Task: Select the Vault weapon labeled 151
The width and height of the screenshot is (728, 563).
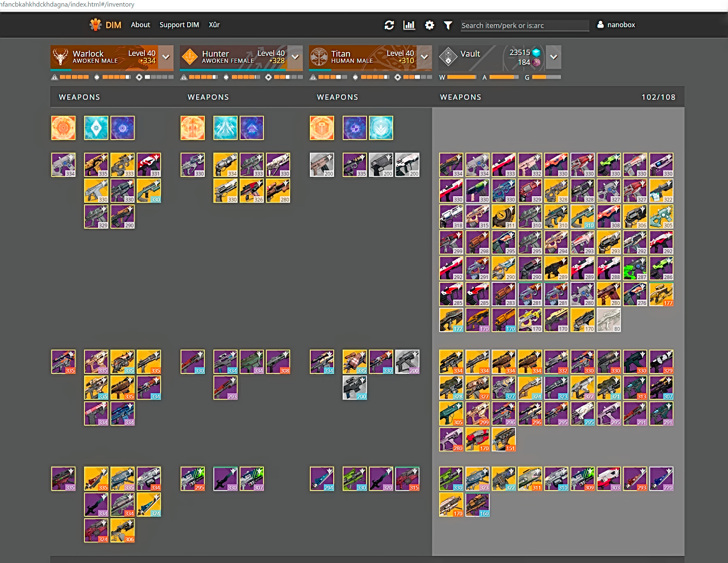Action: point(504,439)
